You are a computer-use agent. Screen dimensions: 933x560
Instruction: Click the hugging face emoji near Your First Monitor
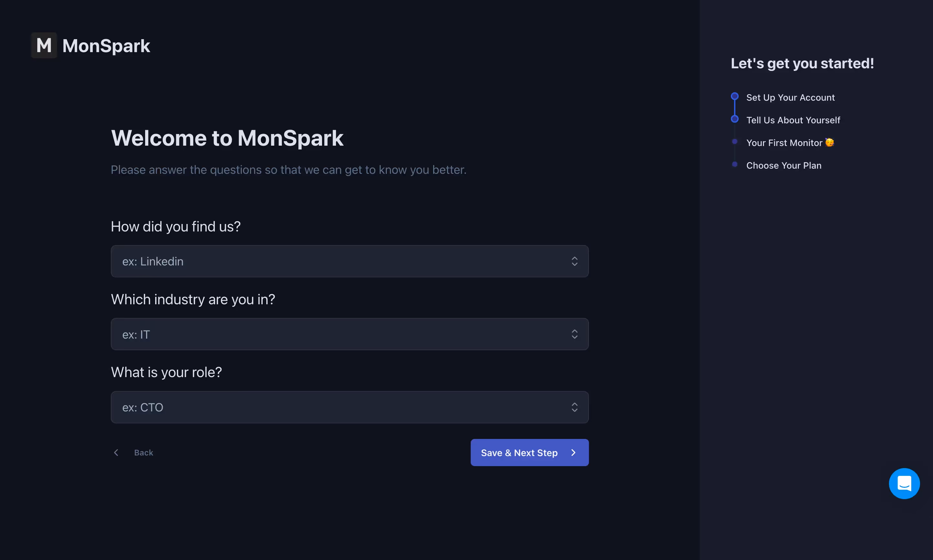(829, 142)
